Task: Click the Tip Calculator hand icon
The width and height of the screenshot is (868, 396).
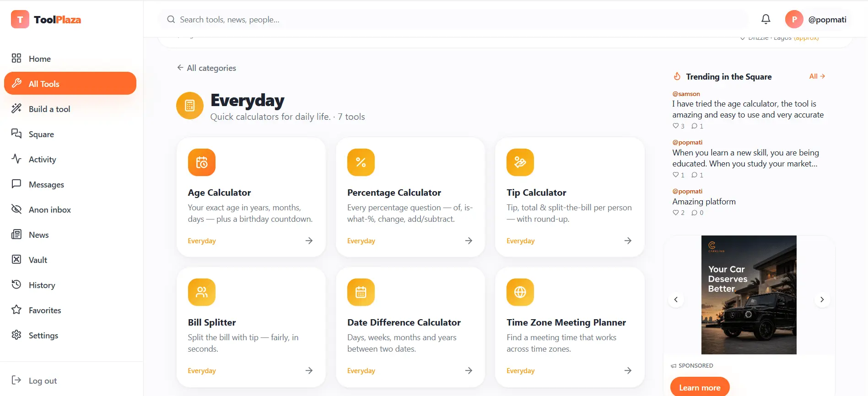Action: (x=520, y=162)
